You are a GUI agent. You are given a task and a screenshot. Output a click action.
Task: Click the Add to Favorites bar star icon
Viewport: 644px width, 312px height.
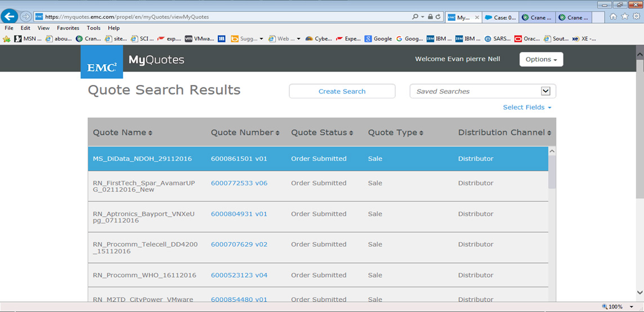coord(7,39)
